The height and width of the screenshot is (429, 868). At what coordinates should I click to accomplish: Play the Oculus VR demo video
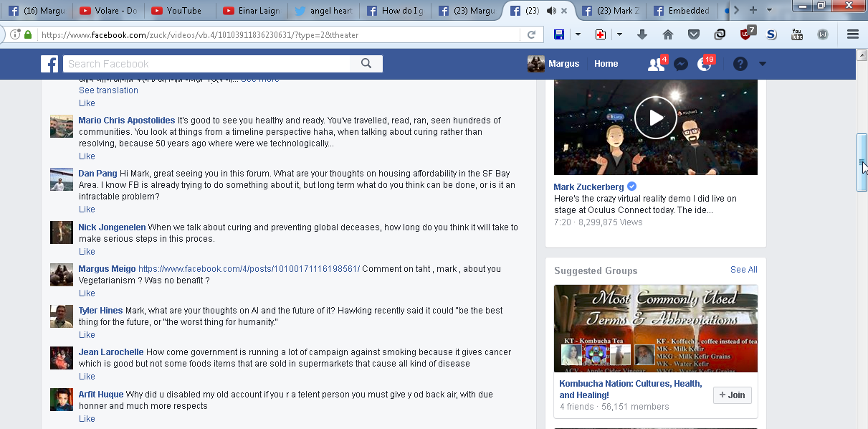click(x=655, y=118)
